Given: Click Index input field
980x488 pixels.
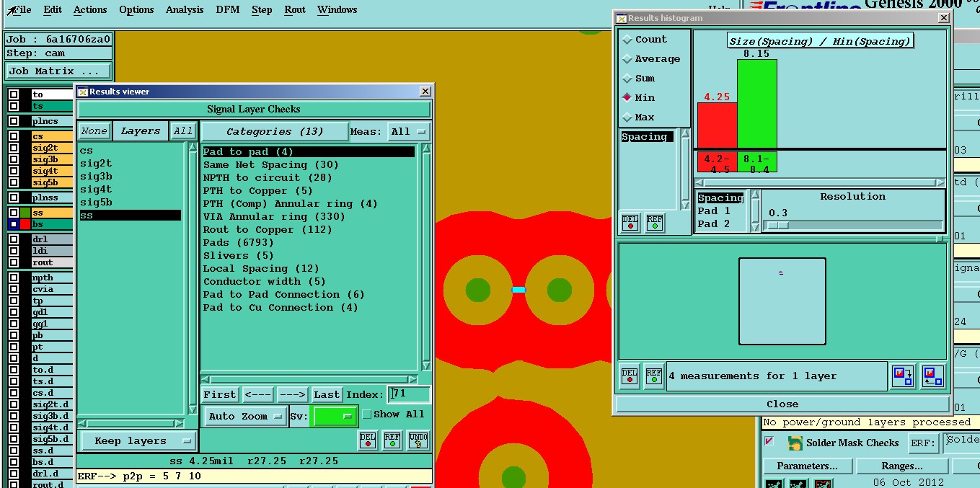Looking at the screenshot, I should pos(410,394).
